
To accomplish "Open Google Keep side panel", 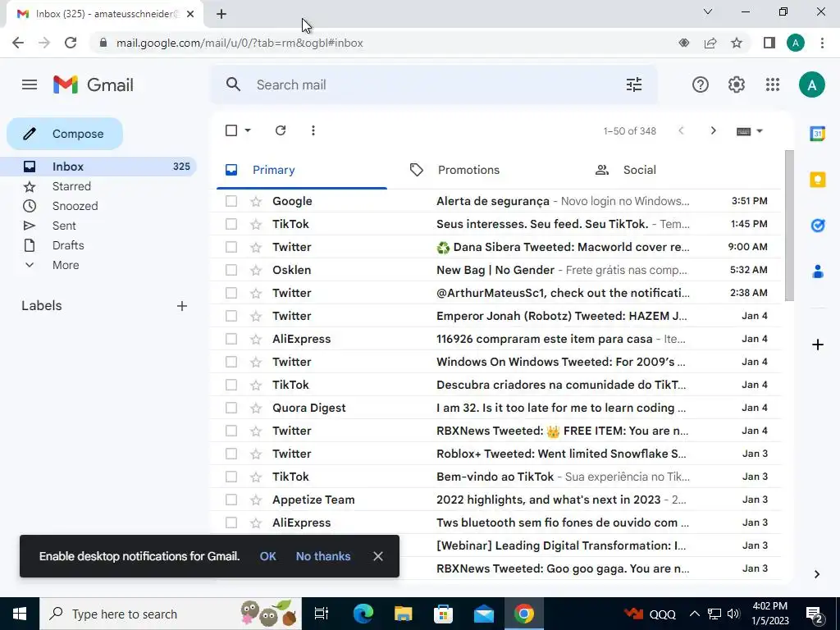I will click(818, 180).
